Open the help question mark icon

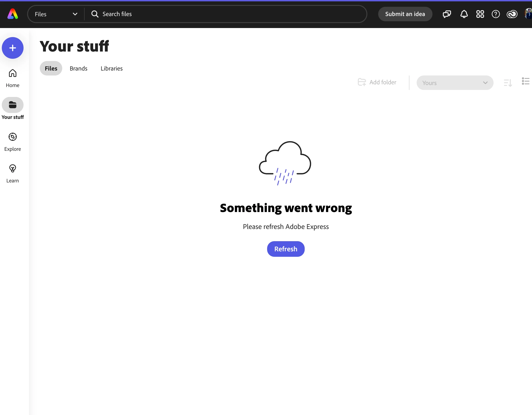(x=495, y=14)
